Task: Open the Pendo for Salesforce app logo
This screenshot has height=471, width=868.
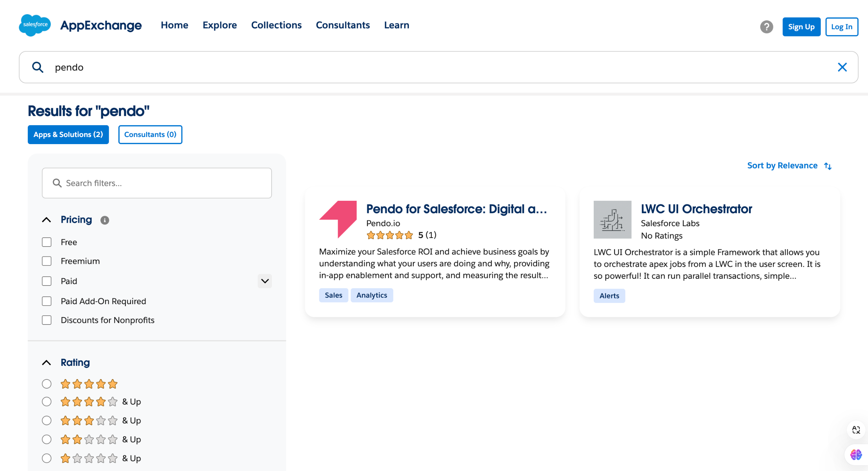Action: click(x=338, y=219)
